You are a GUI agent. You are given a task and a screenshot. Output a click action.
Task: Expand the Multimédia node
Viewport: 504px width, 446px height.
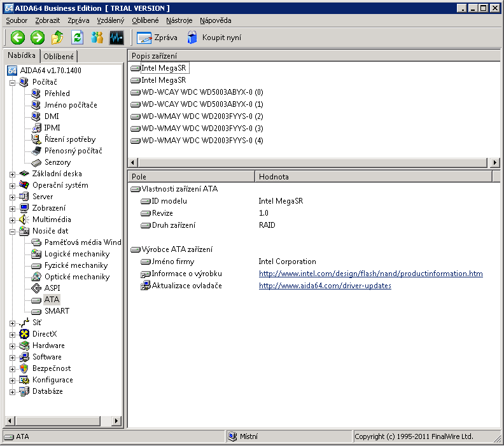tap(12, 220)
